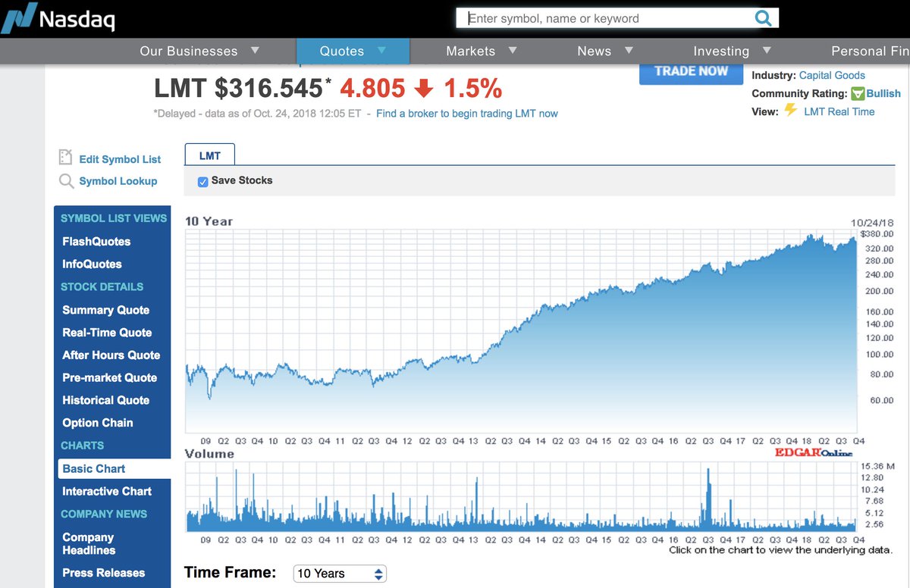
Task: Click the Symbol Lookup magnifier icon
Action: (66, 181)
